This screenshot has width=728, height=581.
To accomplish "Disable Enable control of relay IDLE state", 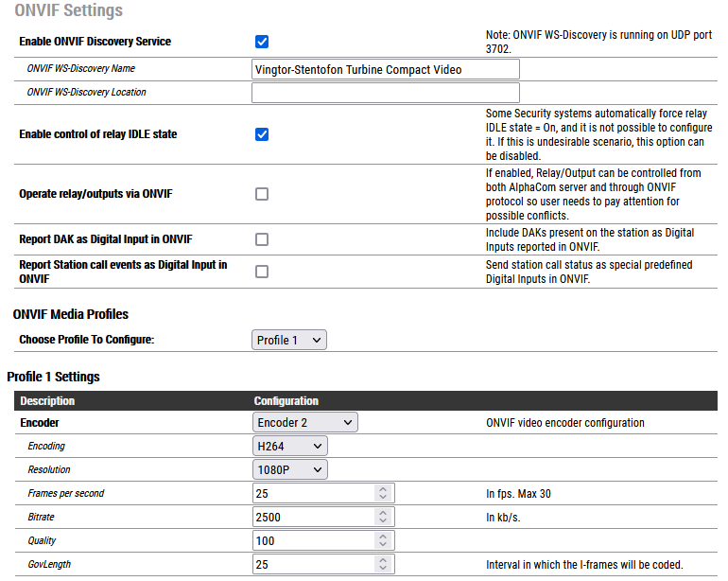I will tap(262, 134).
